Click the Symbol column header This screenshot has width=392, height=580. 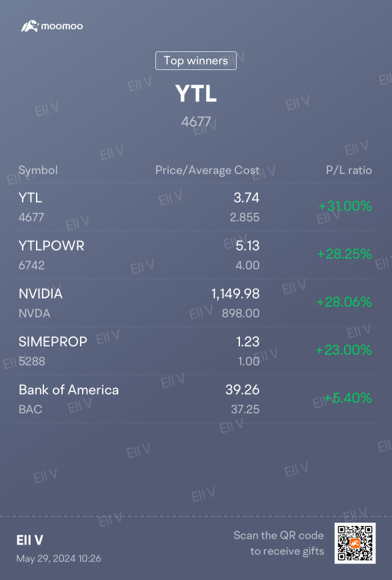(x=38, y=170)
